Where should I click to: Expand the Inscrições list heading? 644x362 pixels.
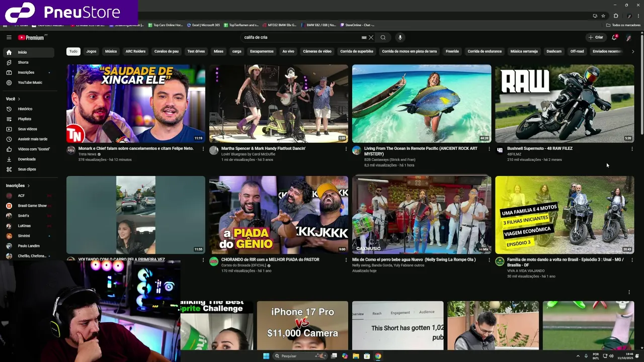(18, 186)
